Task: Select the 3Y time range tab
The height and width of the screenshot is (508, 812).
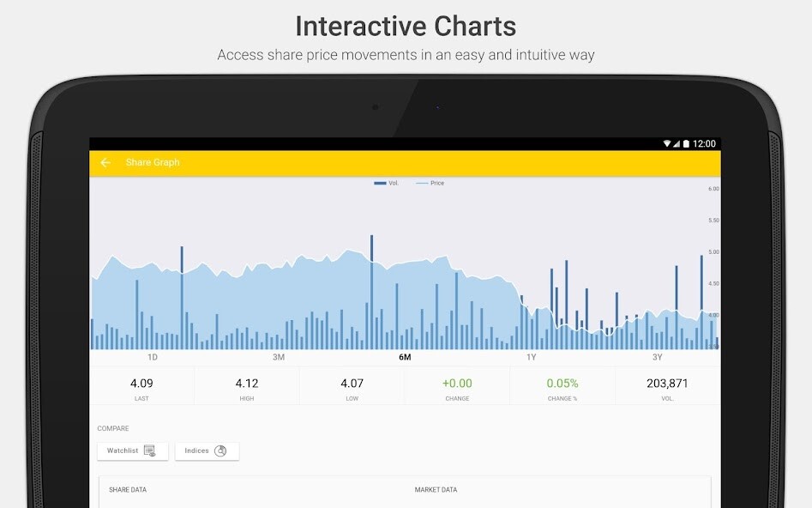Action: 658,357
